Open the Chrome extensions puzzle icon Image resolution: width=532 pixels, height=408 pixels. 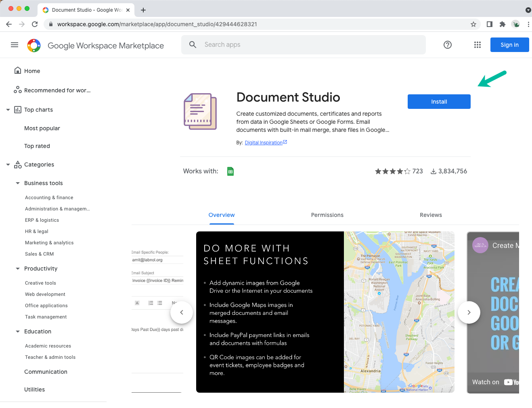(503, 24)
